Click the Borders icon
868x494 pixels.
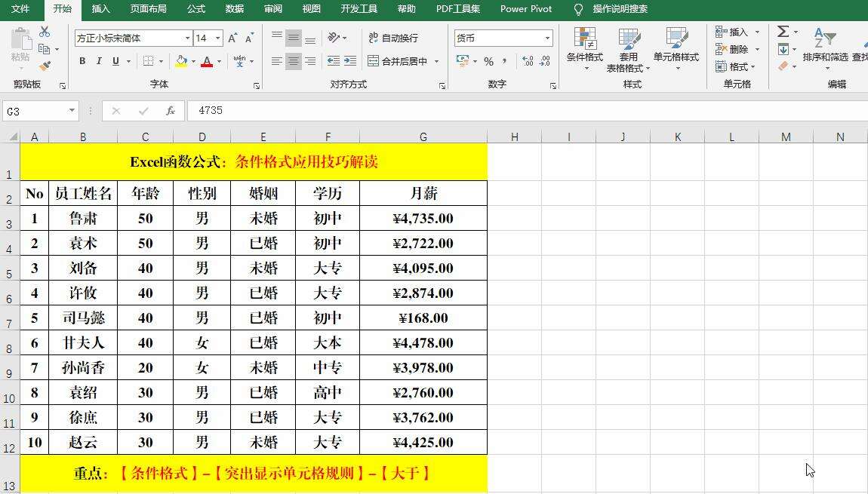(x=149, y=61)
